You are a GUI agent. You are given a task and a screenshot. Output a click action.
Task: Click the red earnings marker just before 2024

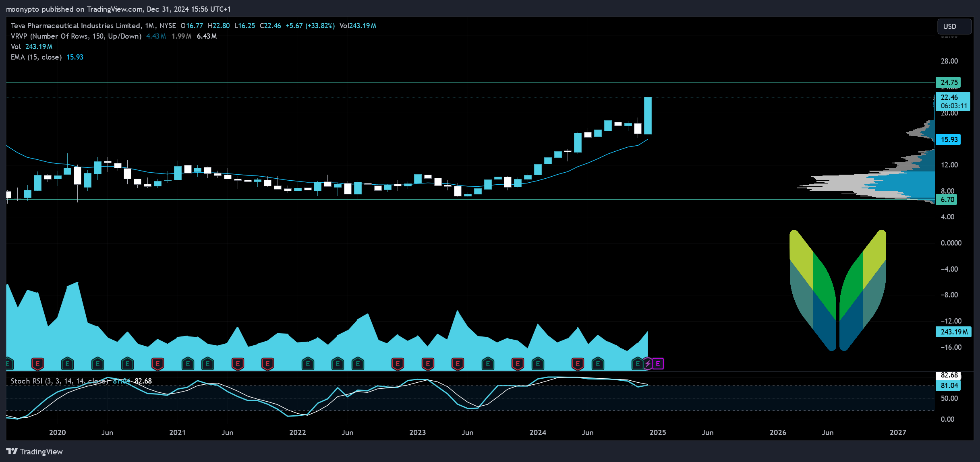518,364
